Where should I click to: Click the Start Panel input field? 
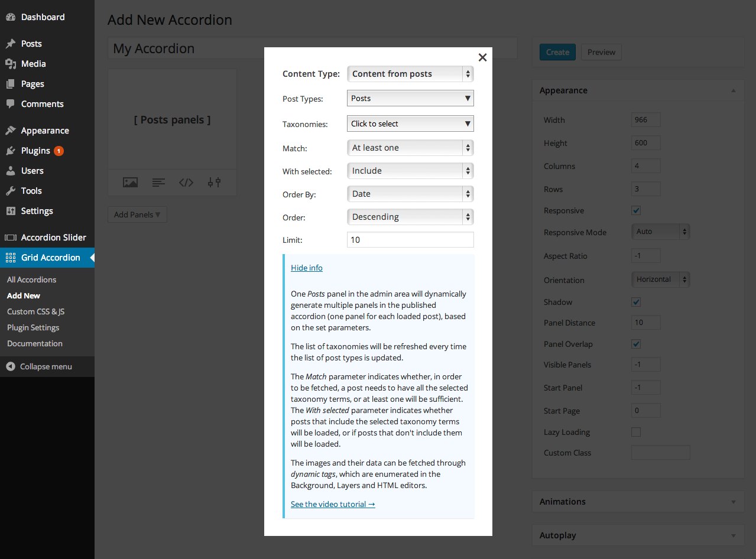[x=645, y=388]
